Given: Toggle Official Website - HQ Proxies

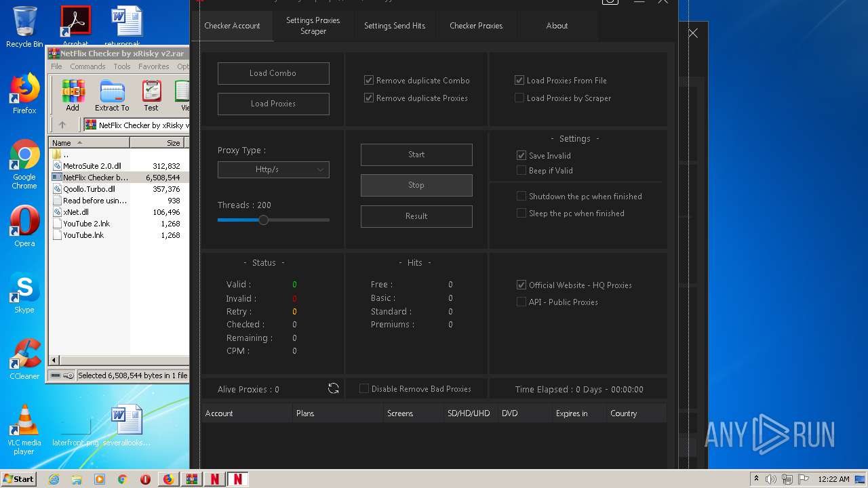Looking at the screenshot, I should point(521,285).
